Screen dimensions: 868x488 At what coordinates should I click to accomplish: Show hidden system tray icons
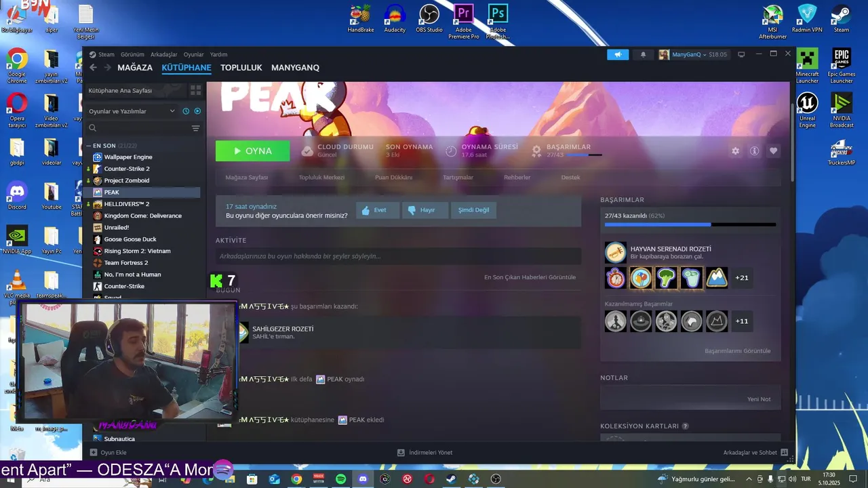749,479
